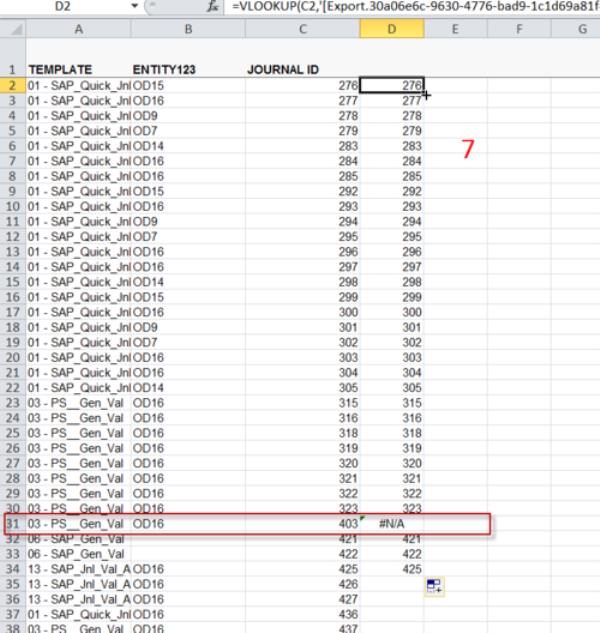This screenshot has height=633, width=600.
Task: Click the formula bar with VLOOKUP formula
Action: (x=413, y=6)
